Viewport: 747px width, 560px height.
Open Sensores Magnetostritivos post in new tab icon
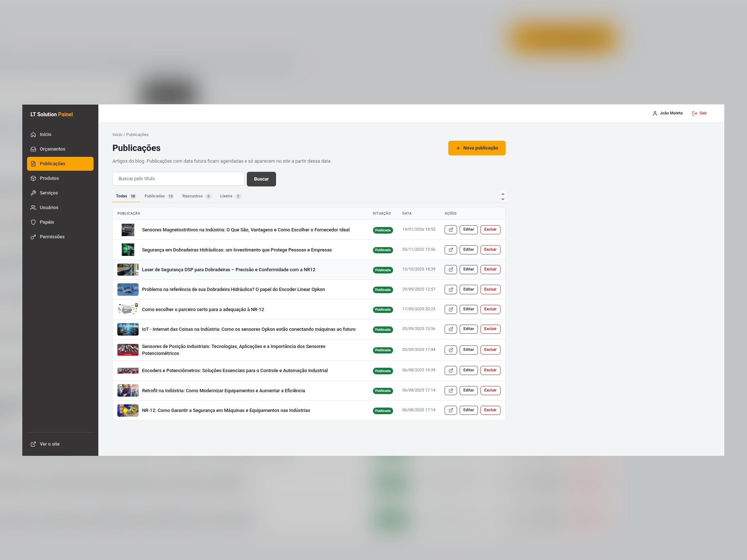(x=451, y=230)
